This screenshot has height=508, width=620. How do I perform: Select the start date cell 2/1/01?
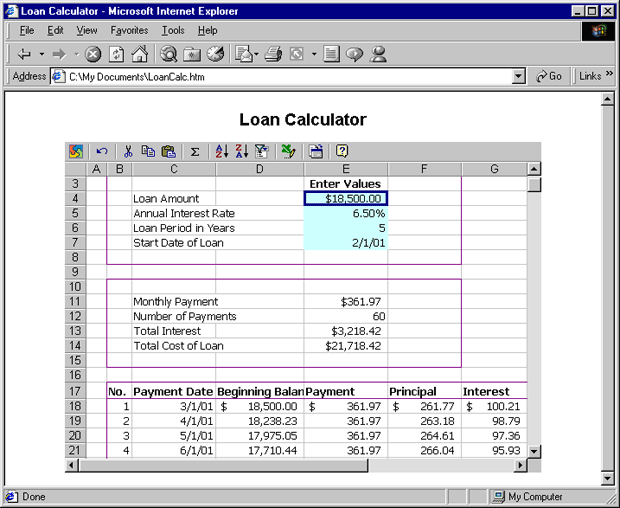click(x=346, y=243)
